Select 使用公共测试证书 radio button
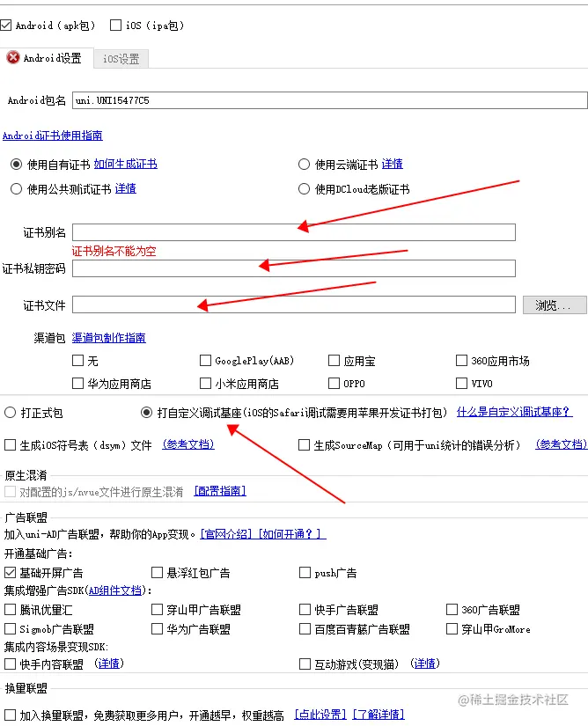The height and width of the screenshot is (726, 588). [16, 189]
